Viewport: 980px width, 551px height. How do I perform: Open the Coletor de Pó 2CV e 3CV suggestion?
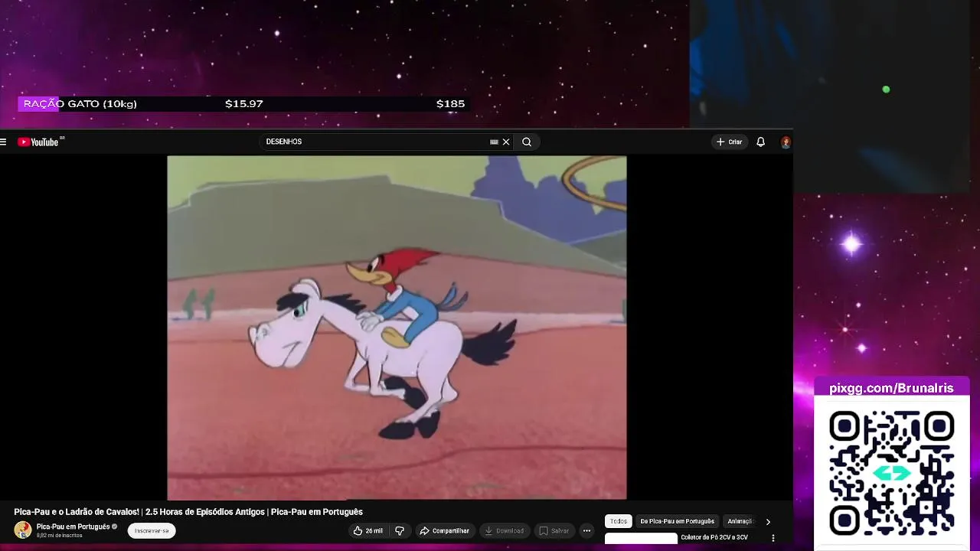click(714, 537)
